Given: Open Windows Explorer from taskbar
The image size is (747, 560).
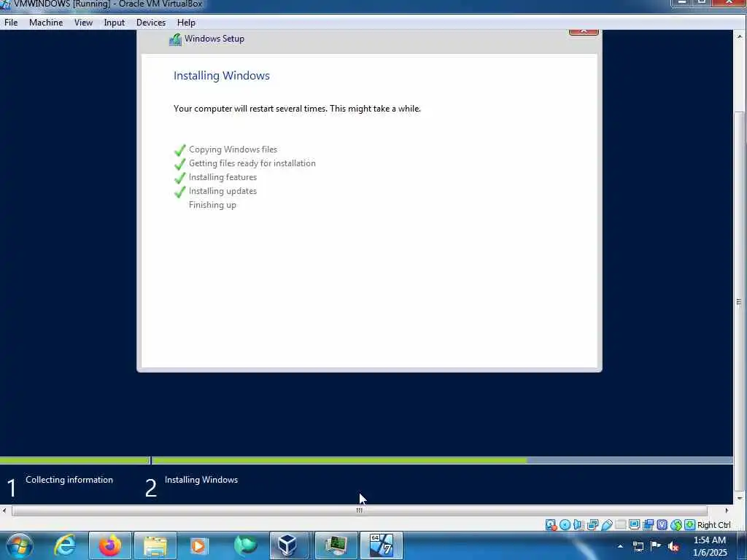Looking at the screenshot, I should [x=155, y=545].
